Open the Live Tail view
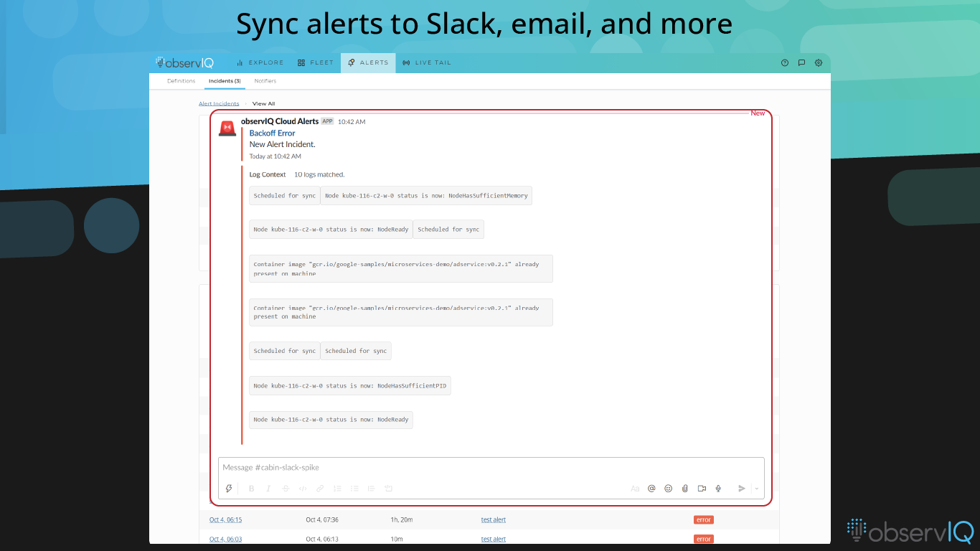The height and width of the screenshot is (551, 980). tap(427, 62)
